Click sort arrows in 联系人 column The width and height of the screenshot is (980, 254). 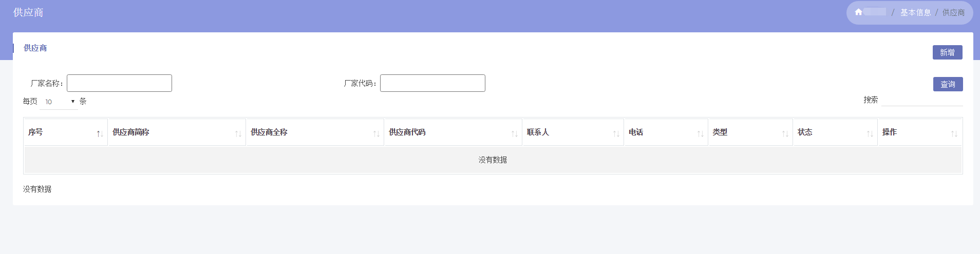616,133
